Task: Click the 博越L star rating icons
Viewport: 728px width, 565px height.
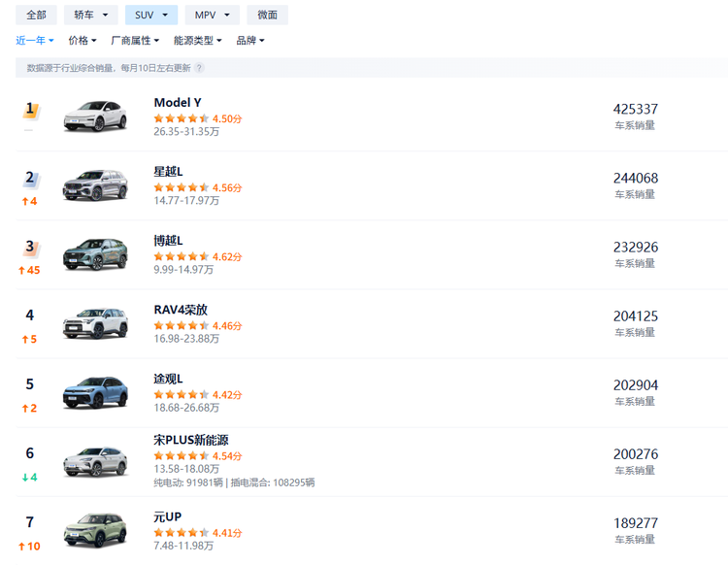Action: [x=182, y=257]
